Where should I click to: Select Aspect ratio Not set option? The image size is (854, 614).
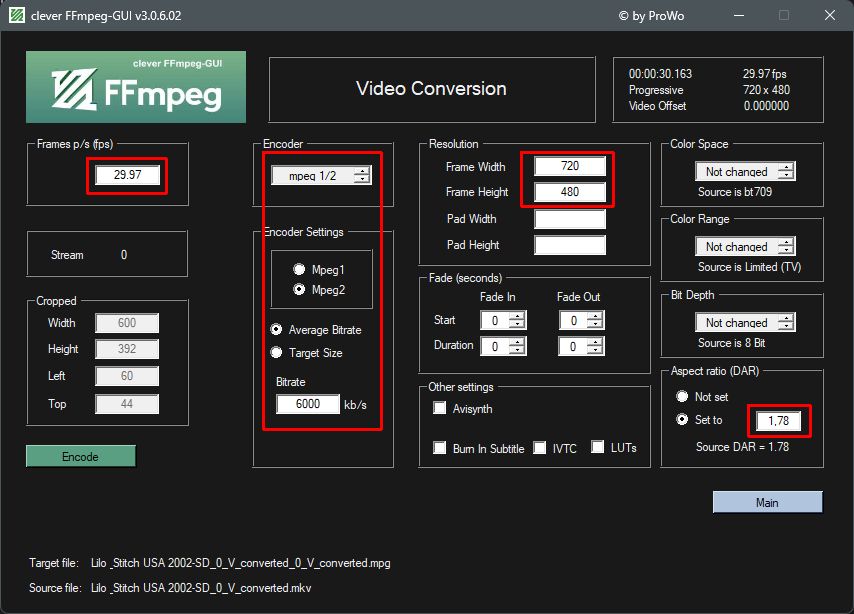tap(682, 396)
